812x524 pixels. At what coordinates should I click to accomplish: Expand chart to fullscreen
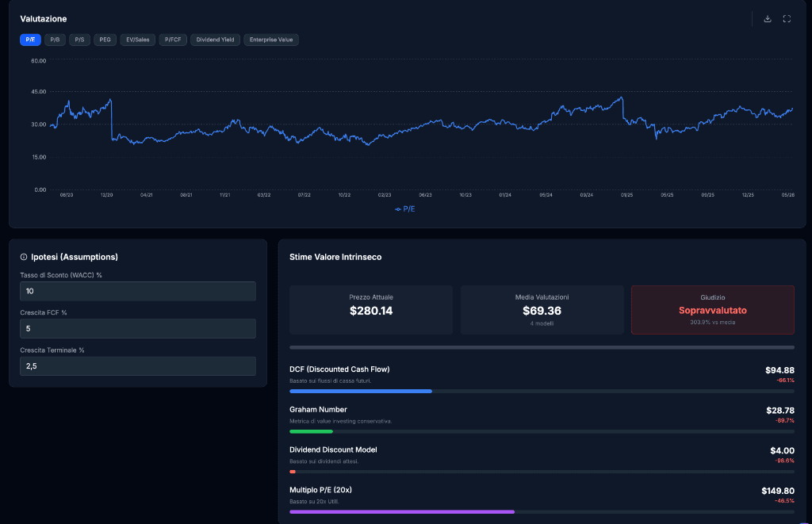pos(787,19)
